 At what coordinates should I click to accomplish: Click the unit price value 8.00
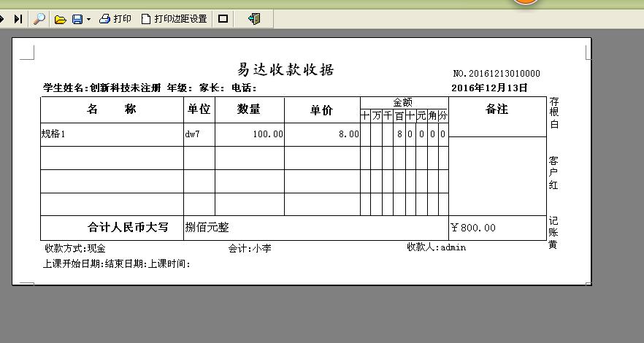point(349,134)
